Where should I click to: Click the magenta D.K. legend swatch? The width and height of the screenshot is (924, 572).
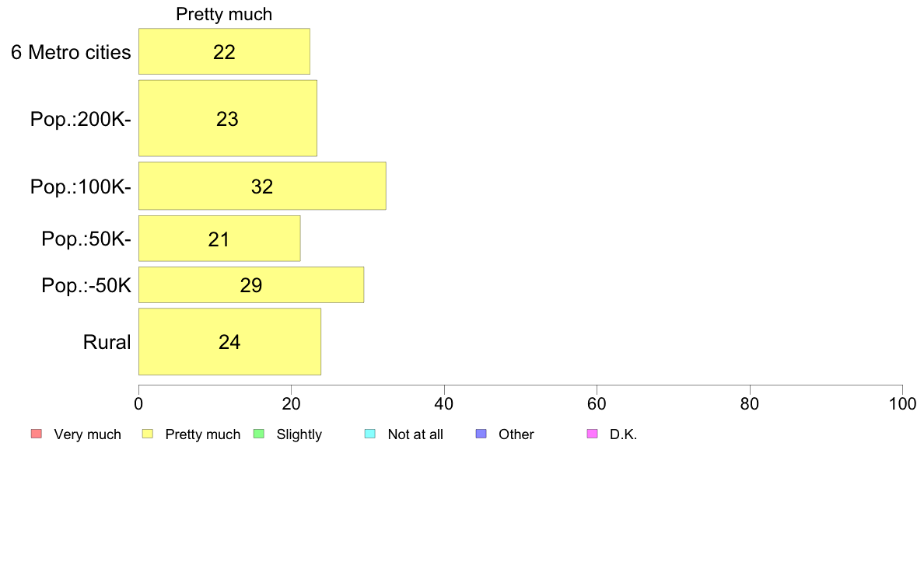pos(592,434)
